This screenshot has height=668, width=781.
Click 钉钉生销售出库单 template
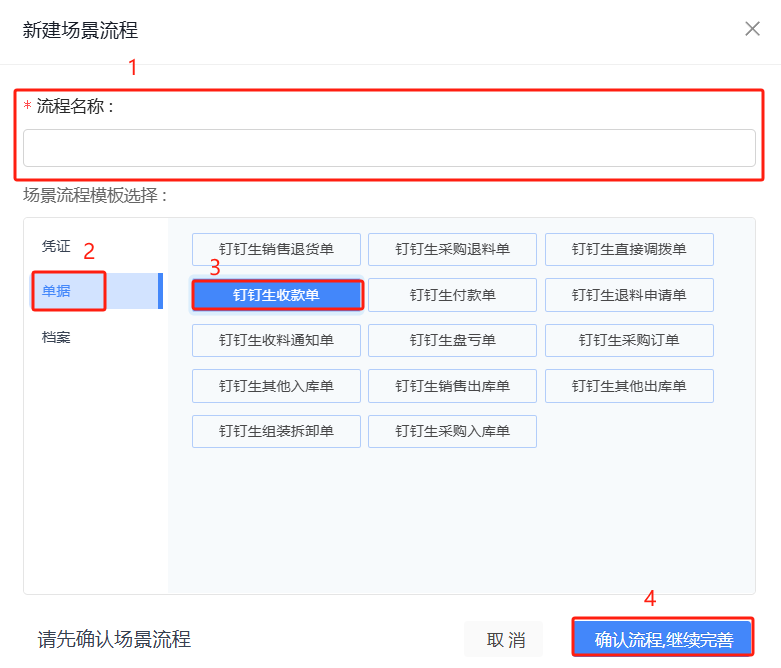452,386
